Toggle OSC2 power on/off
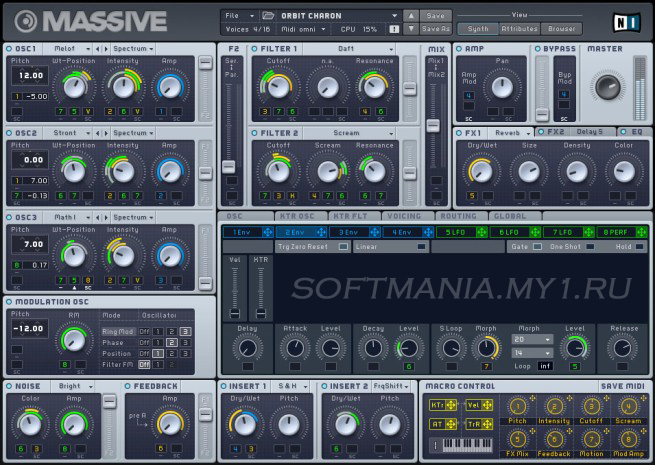Image resolution: width=655 pixels, height=465 pixels. 9,133
